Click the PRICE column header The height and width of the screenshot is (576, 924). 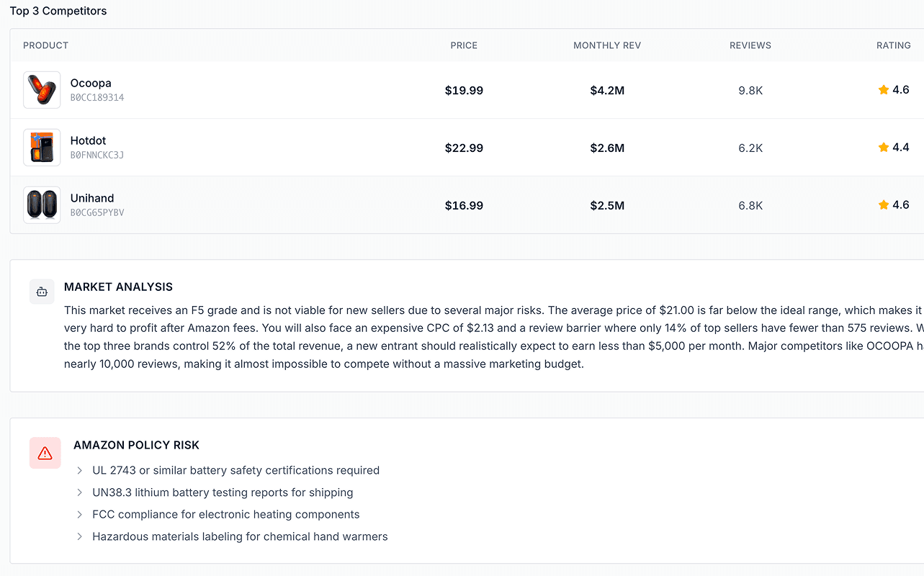(464, 45)
